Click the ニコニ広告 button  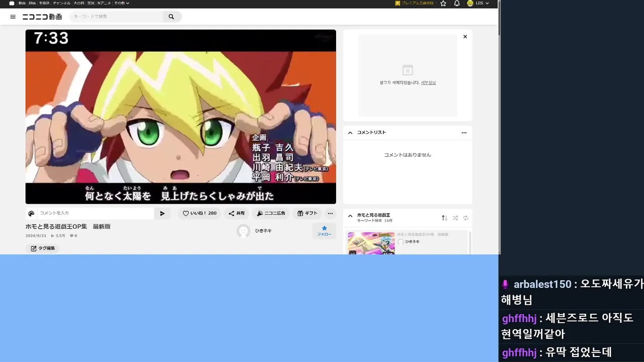coord(271,213)
